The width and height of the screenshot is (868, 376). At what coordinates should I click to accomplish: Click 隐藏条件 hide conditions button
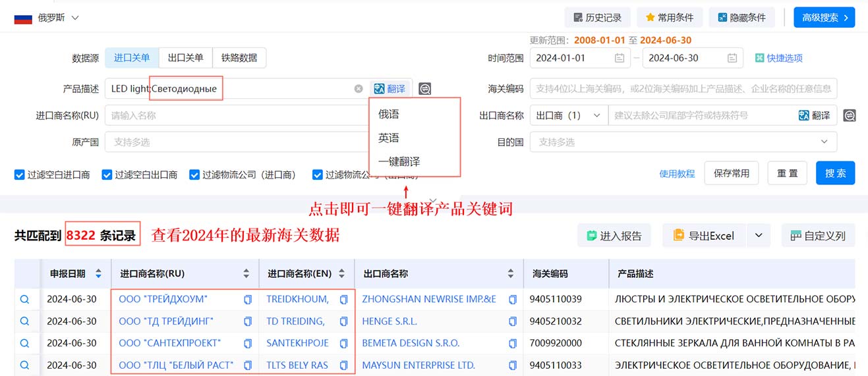pos(741,18)
